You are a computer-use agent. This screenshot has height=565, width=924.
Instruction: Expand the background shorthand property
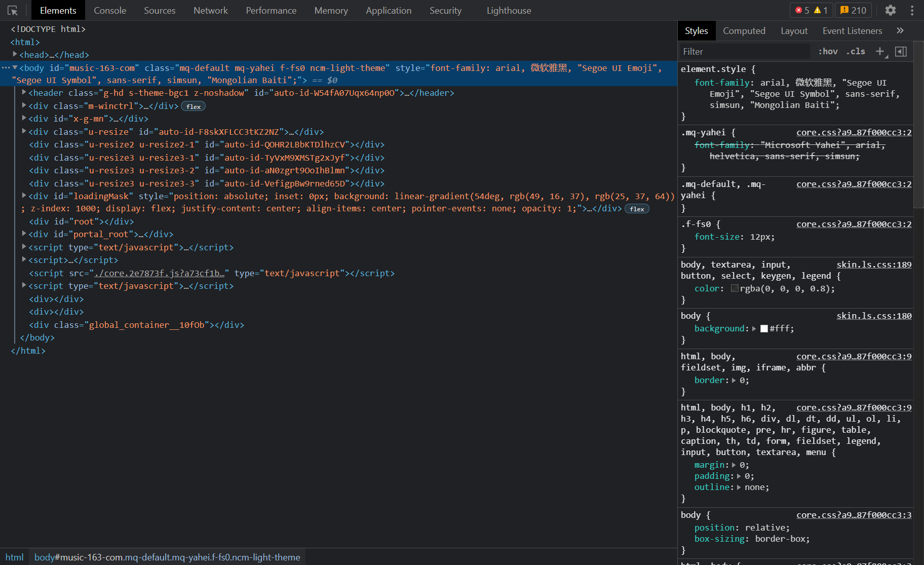[754, 329]
